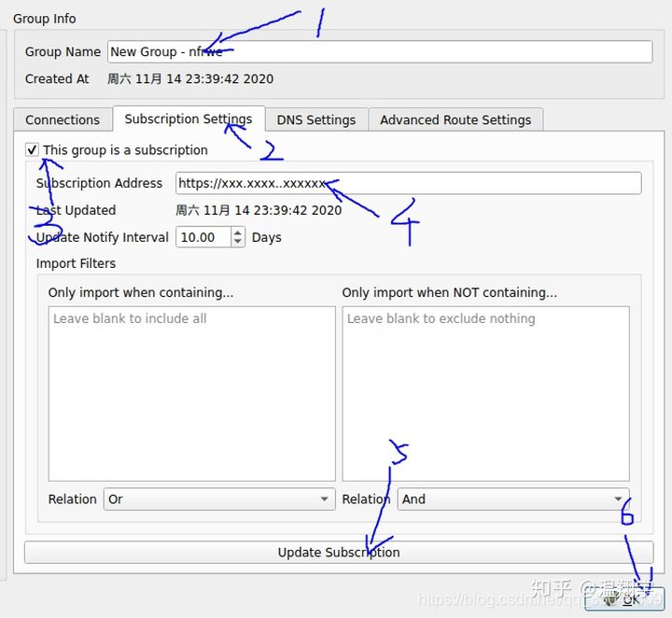Viewport: 672px width, 618px height.
Task: Increase Update Notify Interval with up arrow
Action: pos(238,232)
